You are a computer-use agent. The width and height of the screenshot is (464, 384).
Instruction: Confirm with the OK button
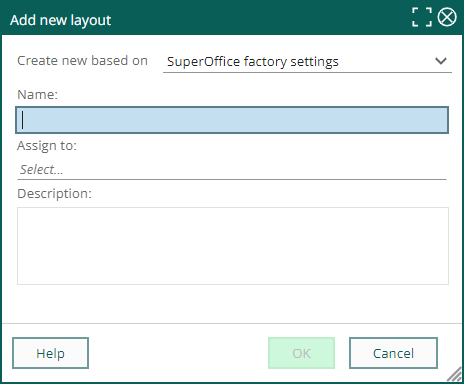pyautogui.click(x=301, y=353)
